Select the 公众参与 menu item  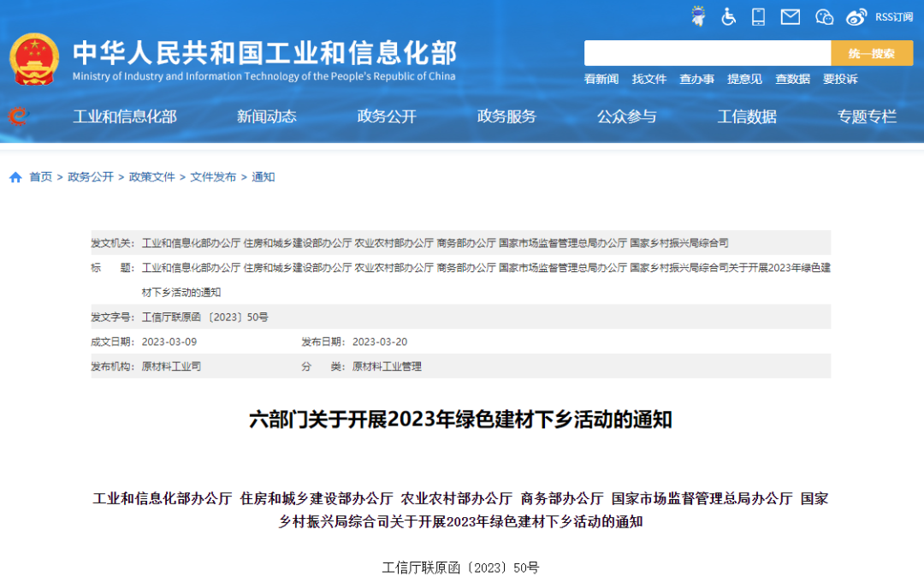627,117
